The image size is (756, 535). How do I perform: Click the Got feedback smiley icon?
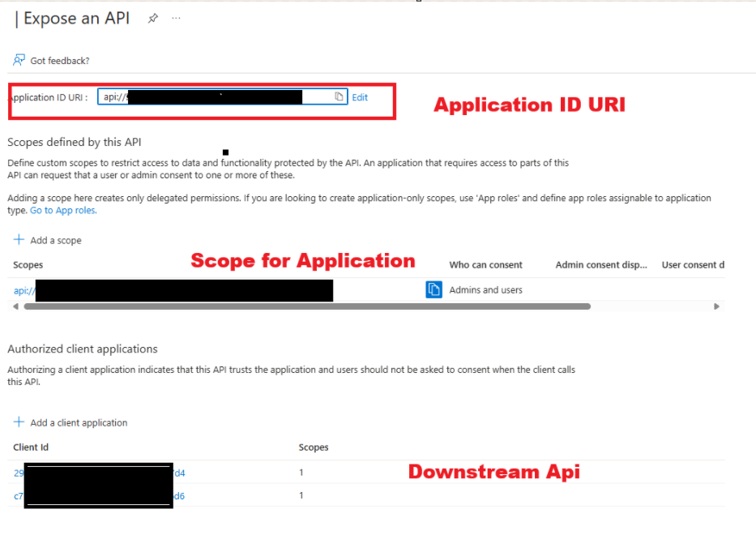[18, 60]
